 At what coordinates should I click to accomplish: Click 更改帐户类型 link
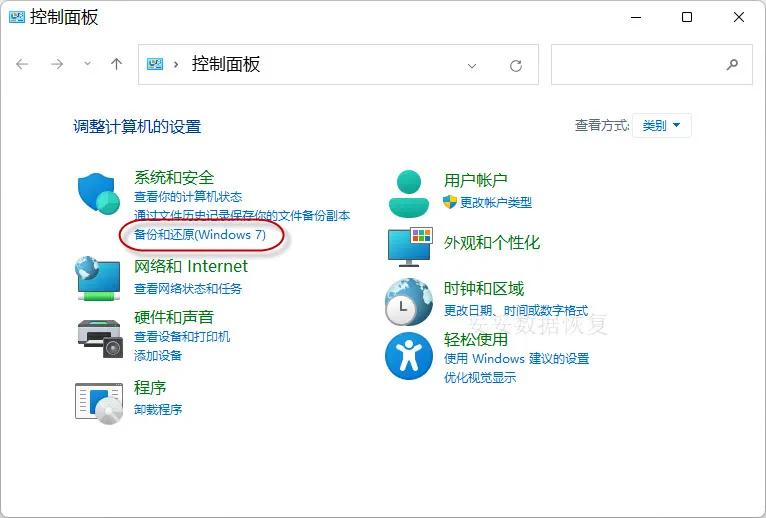click(495, 202)
